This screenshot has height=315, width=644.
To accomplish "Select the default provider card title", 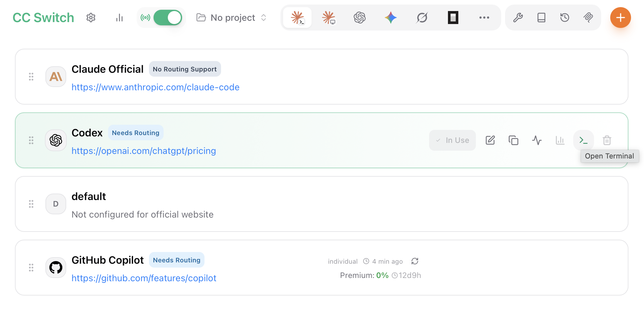I will click(89, 196).
